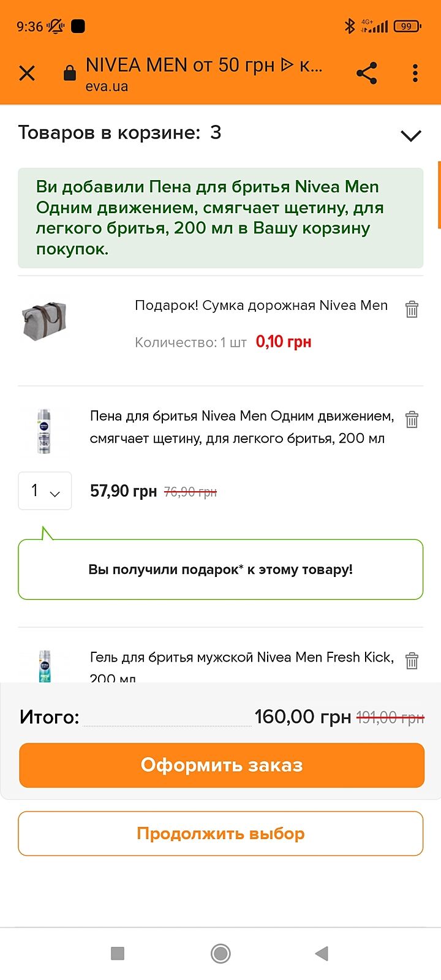Tap the Android back button
441x980 pixels.
click(x=322, y=953)
